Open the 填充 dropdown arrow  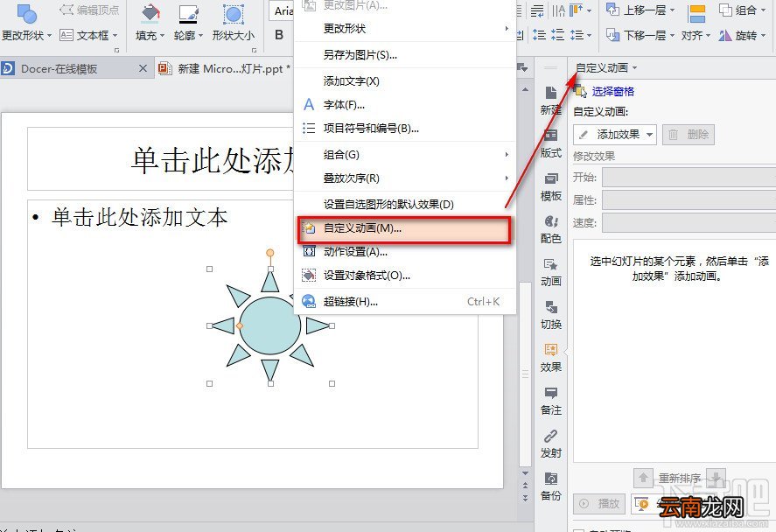(x=162, y=36)
